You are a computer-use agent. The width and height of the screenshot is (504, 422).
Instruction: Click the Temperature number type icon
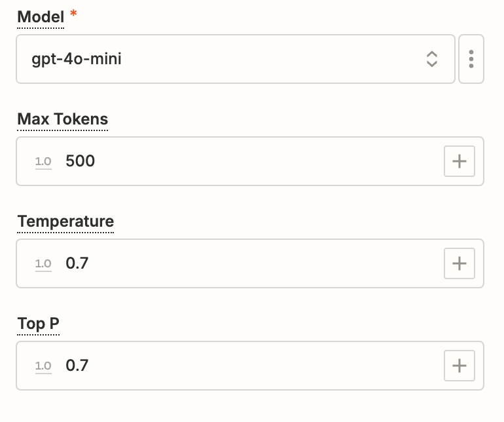click(x=43, y=263)
